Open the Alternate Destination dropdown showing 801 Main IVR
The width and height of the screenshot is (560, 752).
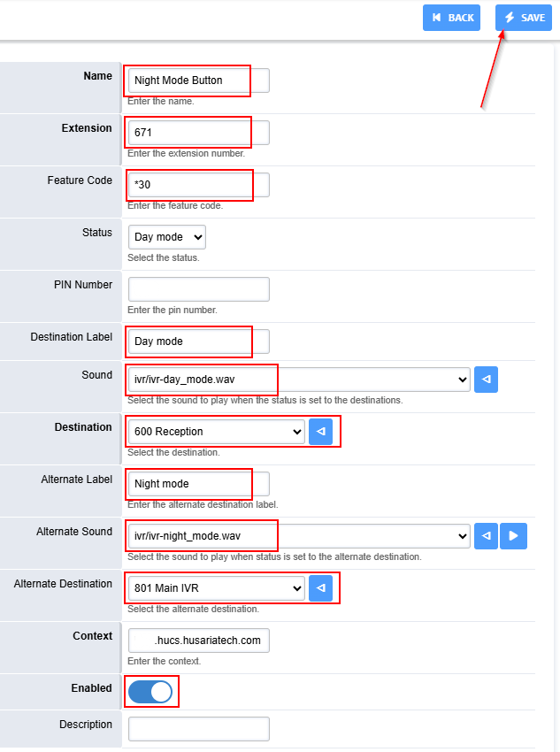(x=216, y=588)
